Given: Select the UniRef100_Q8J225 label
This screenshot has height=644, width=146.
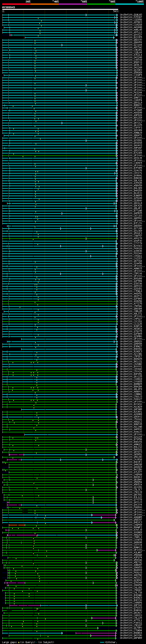Looking at the screenshot, I should (131, 376).
